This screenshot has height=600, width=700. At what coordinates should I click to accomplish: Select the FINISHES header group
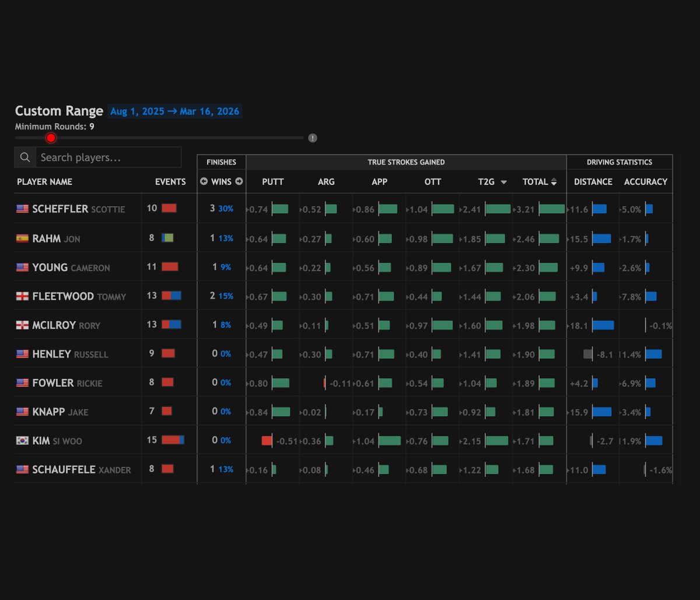222,162
